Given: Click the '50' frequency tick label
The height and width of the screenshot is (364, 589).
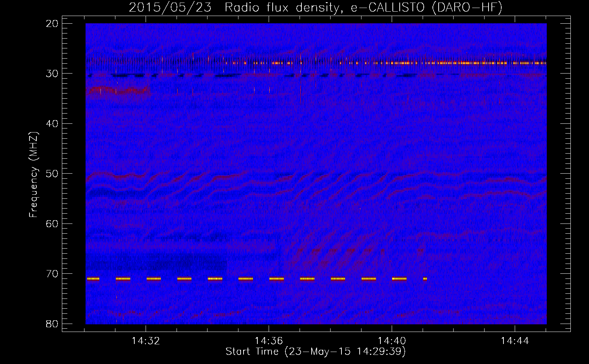Looking at the screenshot, I should pos(52,174).
